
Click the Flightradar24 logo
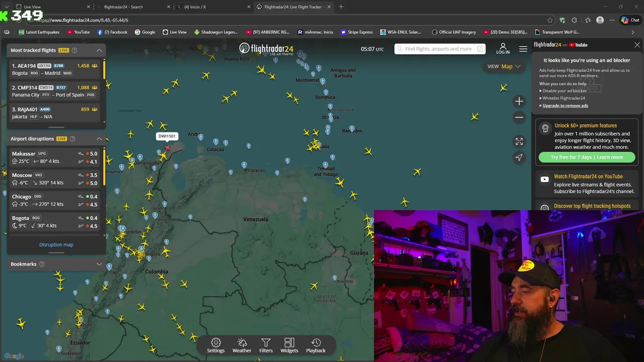pos(266,49)
